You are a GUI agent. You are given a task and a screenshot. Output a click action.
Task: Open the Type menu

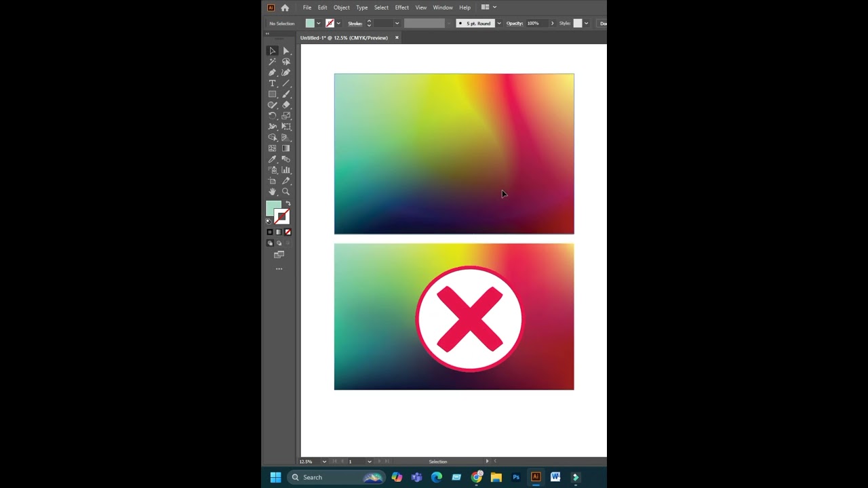[362, 7]
